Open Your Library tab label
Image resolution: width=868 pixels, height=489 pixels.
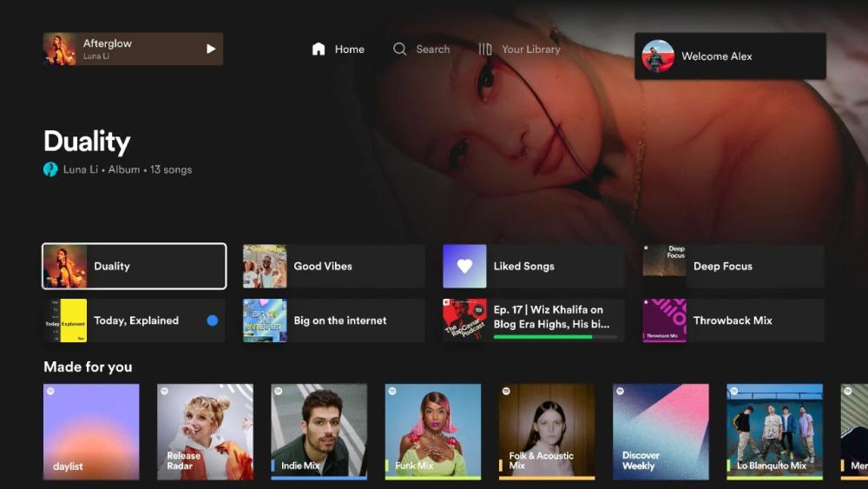pyautogui.click(x=531, y=50)
